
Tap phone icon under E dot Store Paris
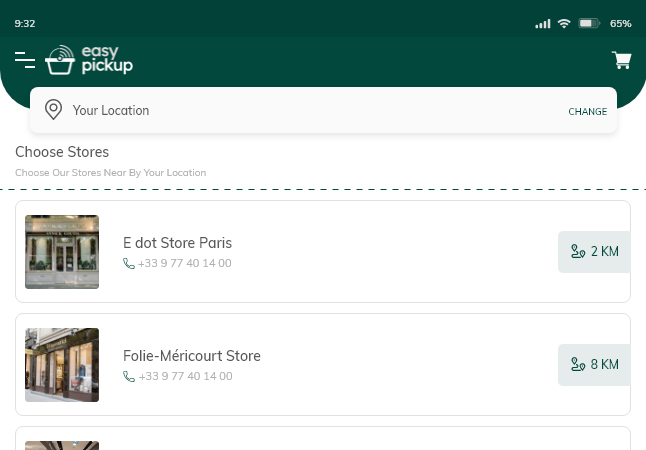[129, 264]
